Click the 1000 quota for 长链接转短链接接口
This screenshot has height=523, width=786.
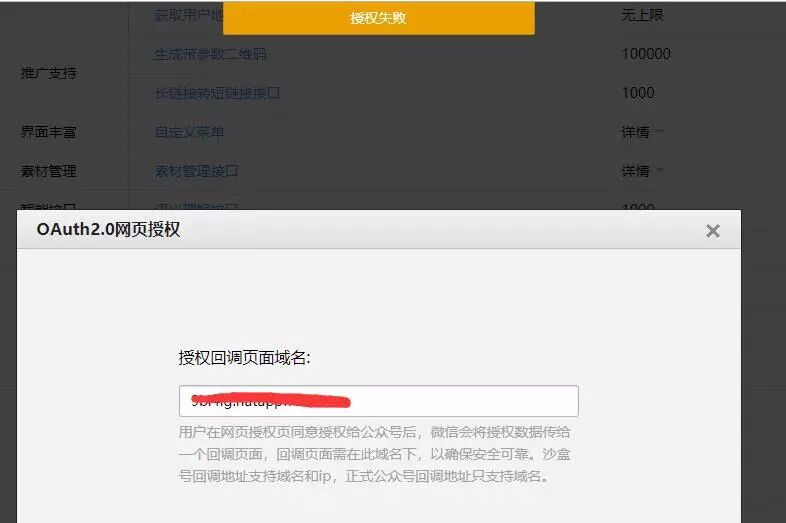click(x=638, y=93)
